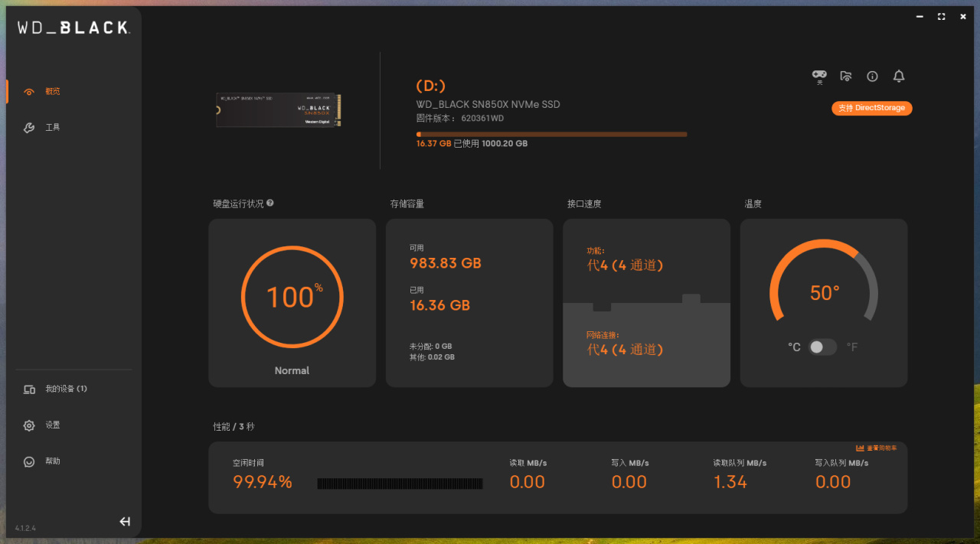Screen dimensions: 980x544
Task: Click the 接口速度 section heading
Action: (584, 204)
